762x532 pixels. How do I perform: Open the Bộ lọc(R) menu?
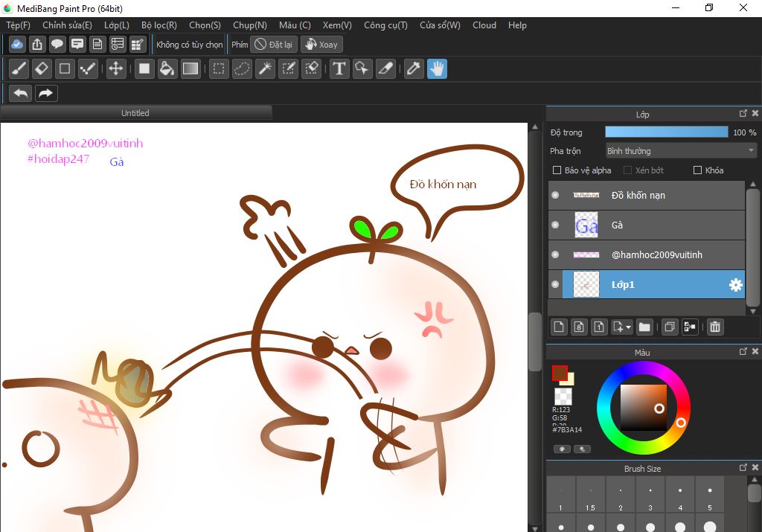159,25
